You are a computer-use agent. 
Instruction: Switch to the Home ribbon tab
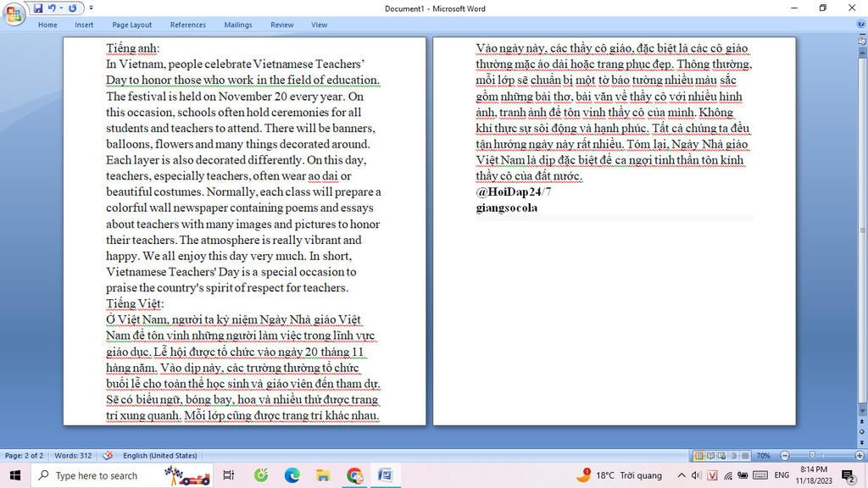click(x=47, y=25)
